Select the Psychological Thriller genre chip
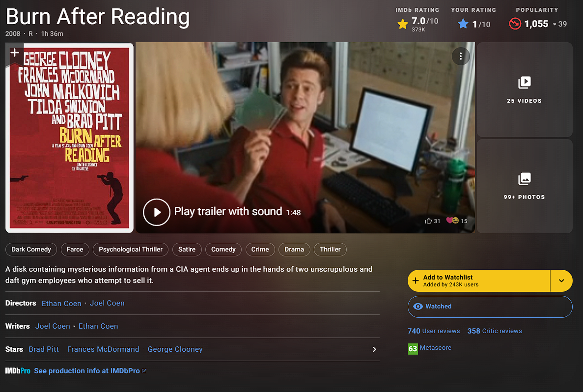This screenshot has width=583, height=392. click(x=131, y=249)
